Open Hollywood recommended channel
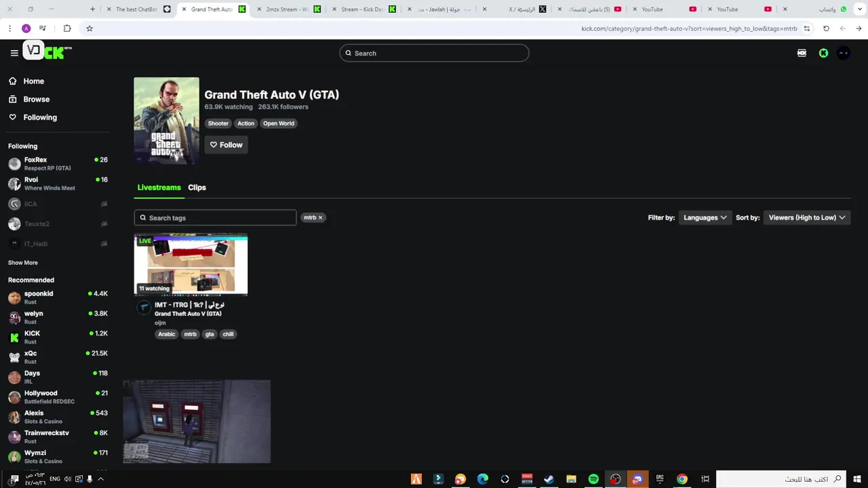Viewport: 868px width, 488px height. [58, 397]
